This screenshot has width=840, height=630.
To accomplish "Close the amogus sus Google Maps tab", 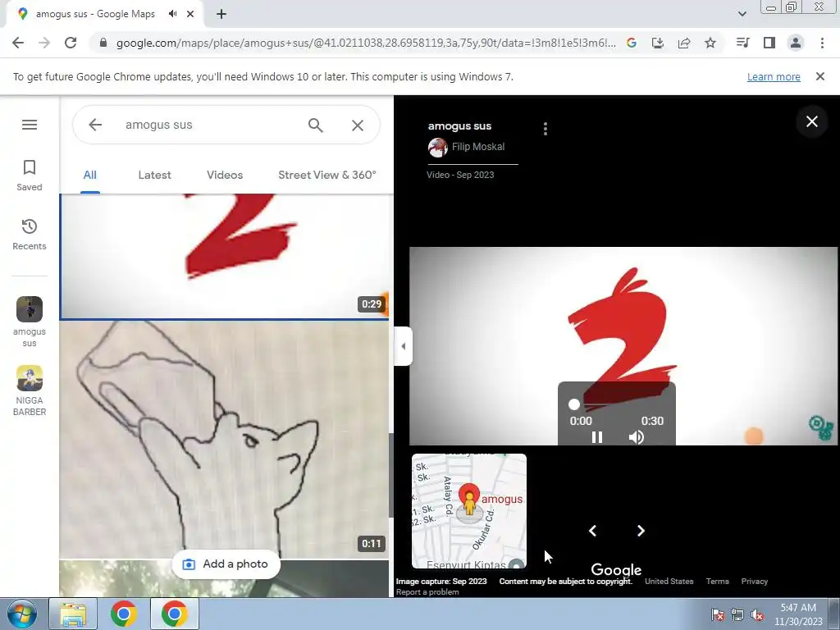I will click(x=190, y=14).
